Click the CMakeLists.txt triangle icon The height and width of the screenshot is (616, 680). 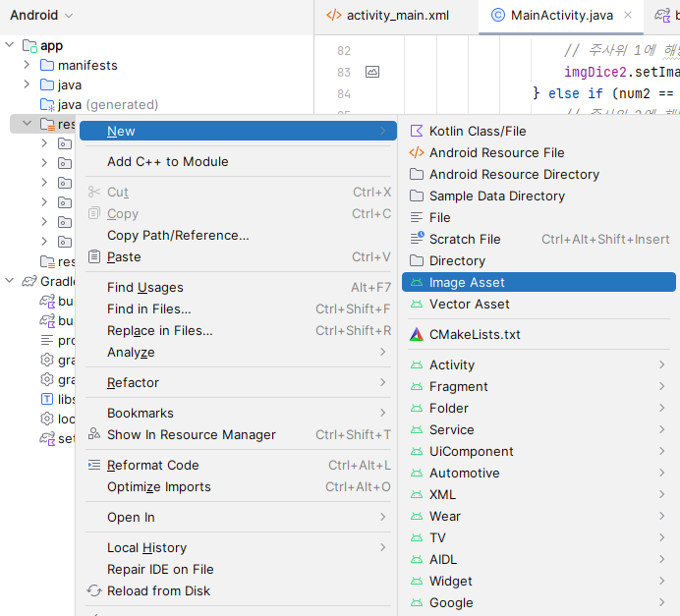click(x=417, y=334)
